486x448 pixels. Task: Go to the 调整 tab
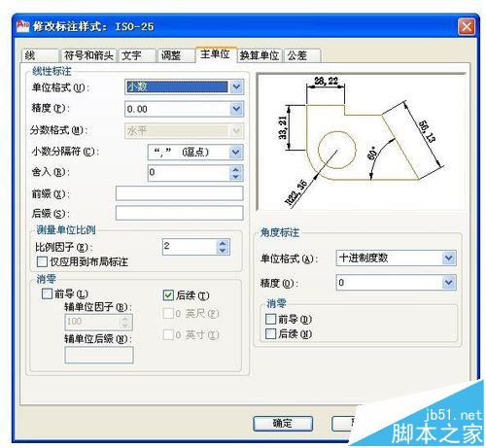(177, 55)
